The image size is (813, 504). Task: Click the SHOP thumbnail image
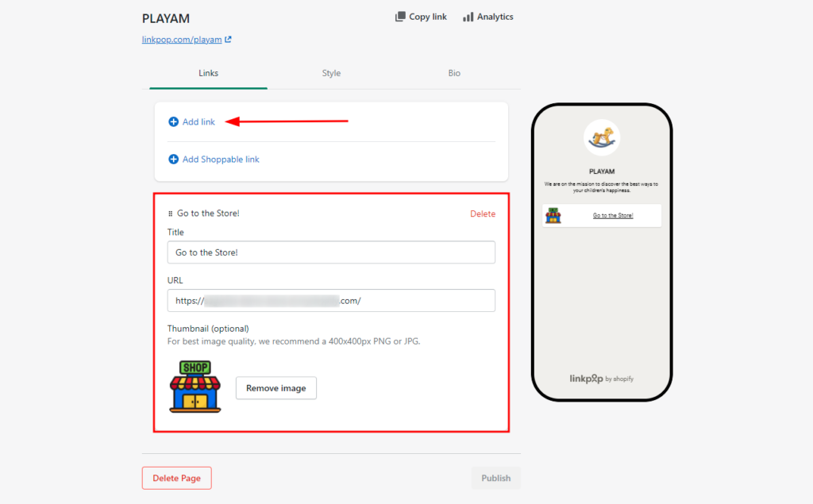[195, 387]
